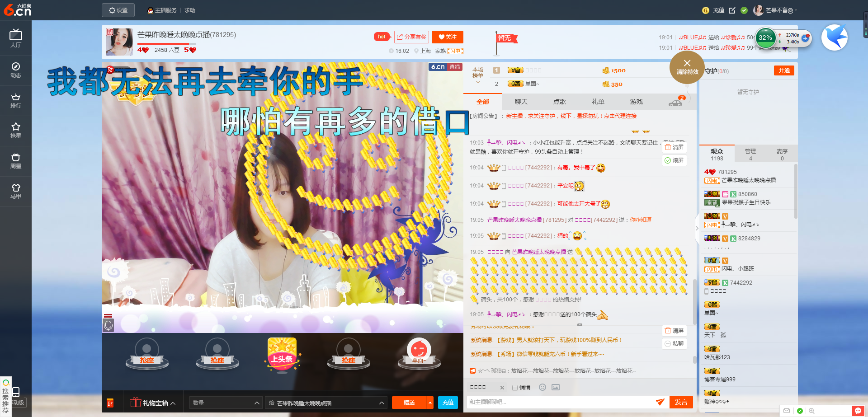Open the 数量 quantity dropdown

pyautogui.click(x=226, y=403)
